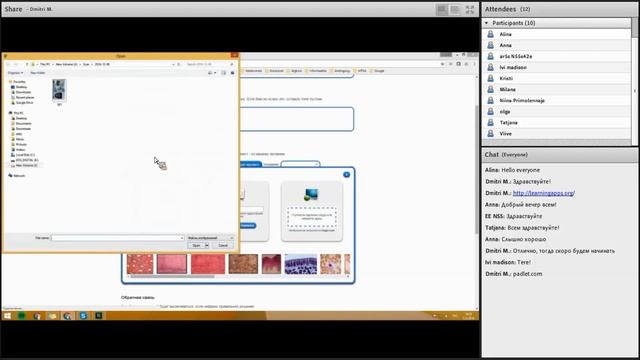The width and height of the screenshot is (640, 360).
Task: Collapse the Participants (10) group
Action: click(486, 23)
